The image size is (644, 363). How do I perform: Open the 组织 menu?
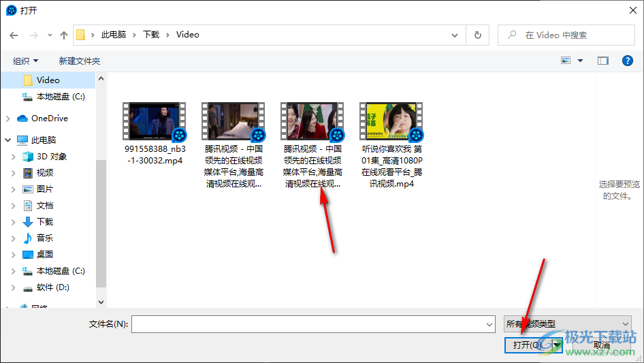[x=25, y=61]
